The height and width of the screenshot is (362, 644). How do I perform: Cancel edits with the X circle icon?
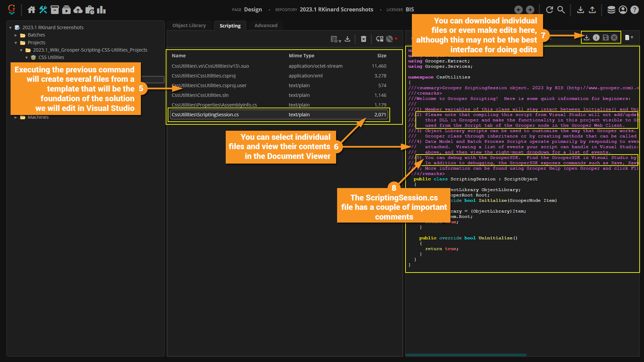pyautogui.click(x=614, y=38)
